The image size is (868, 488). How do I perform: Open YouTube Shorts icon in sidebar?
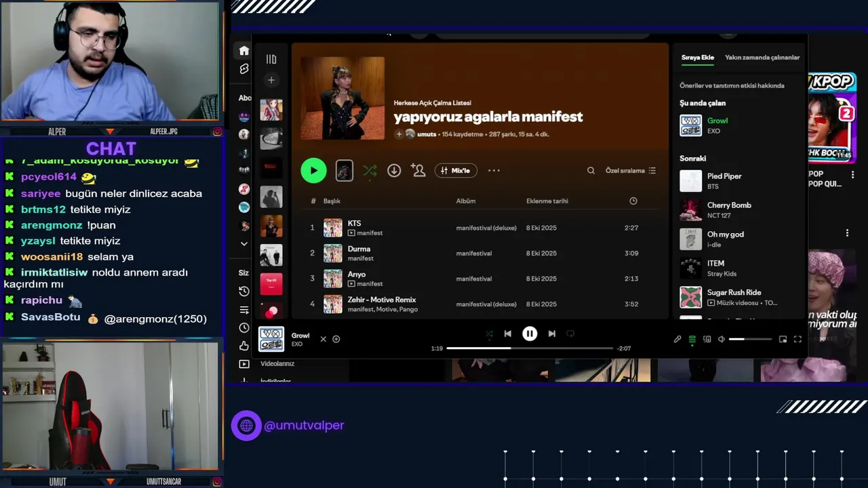click(x=244, y=69)
